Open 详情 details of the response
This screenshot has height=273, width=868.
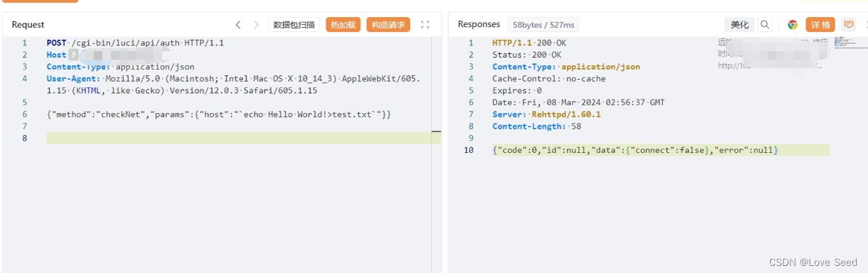(820, 25)
